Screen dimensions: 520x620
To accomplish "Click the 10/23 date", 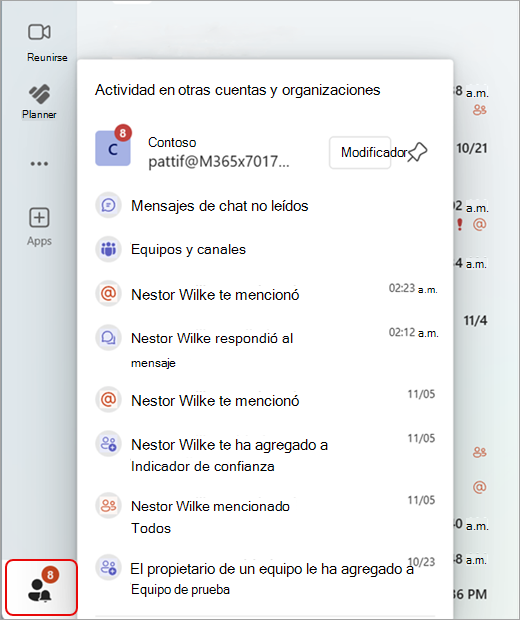I will [421, 562].
